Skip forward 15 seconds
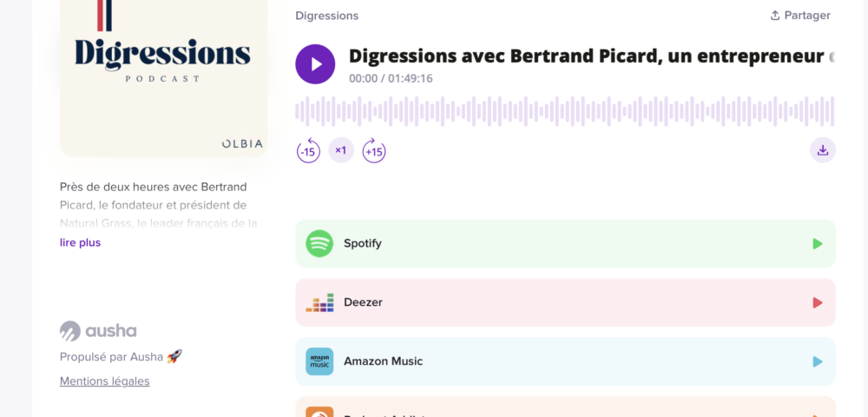Viewport: 868px width, 417px height. (x=374, y=150)
